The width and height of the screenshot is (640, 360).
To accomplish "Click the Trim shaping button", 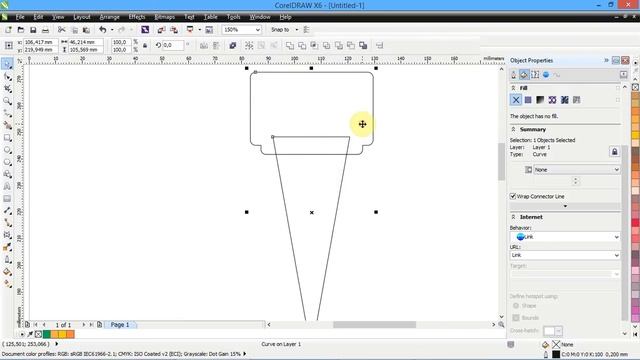I will pos(302,46).
